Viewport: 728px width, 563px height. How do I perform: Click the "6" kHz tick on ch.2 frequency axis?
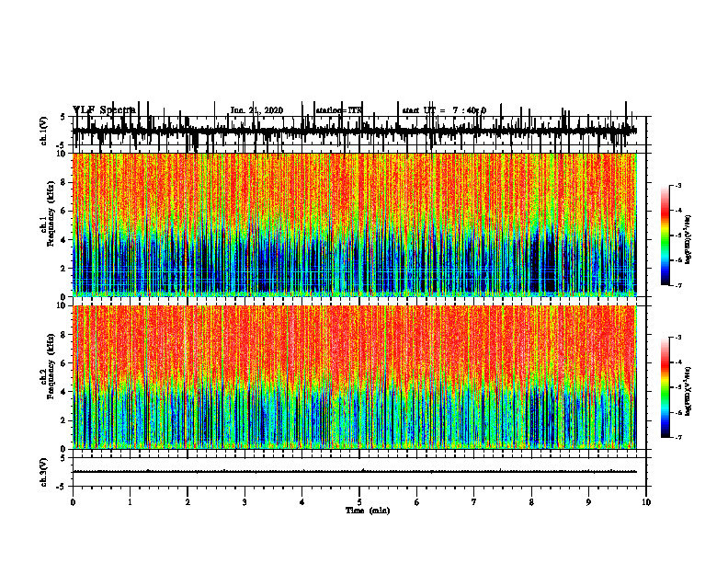pyautogui.click(x=63, y=363)
